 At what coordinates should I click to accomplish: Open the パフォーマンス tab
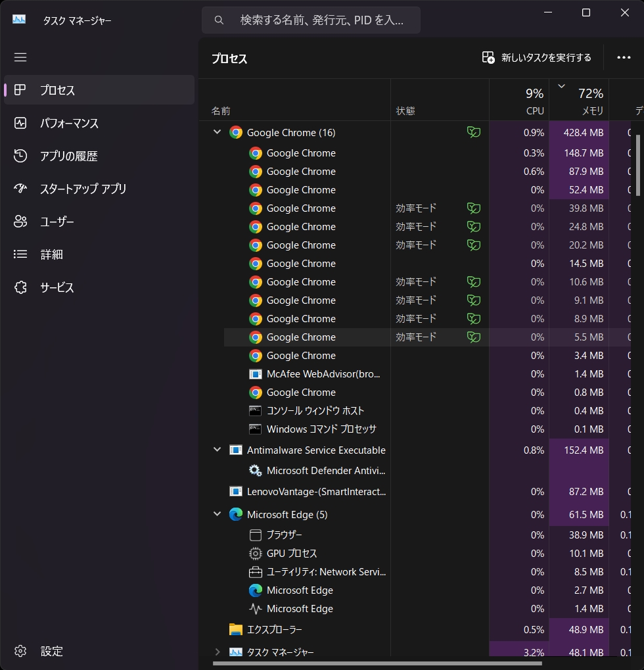(99, 123)
